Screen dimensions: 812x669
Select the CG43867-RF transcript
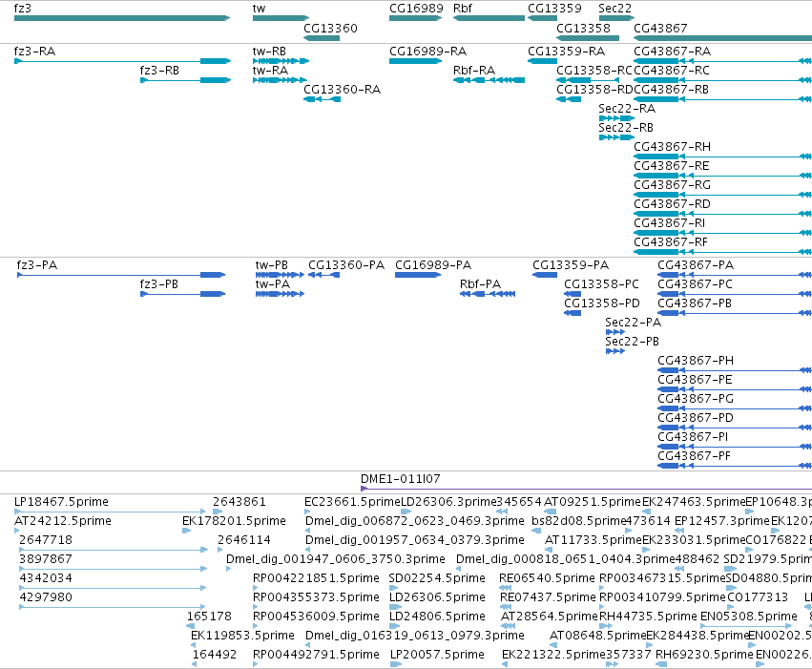coord(723,252)
